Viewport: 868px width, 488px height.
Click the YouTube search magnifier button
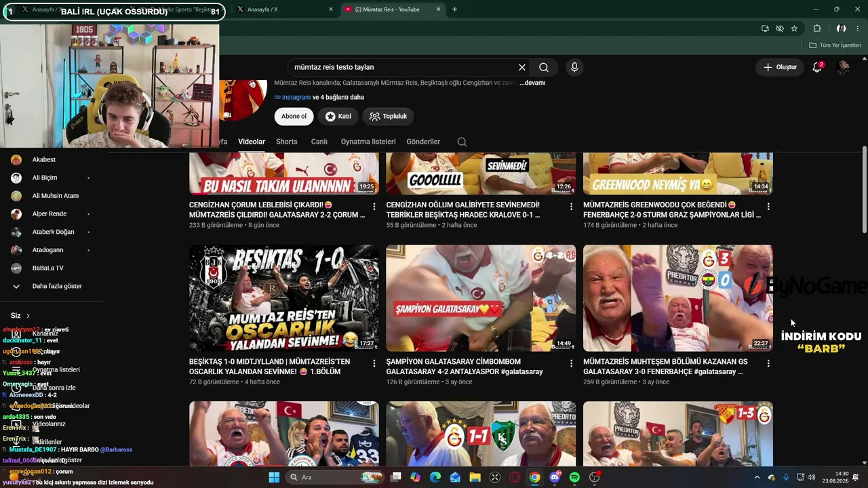544,67
